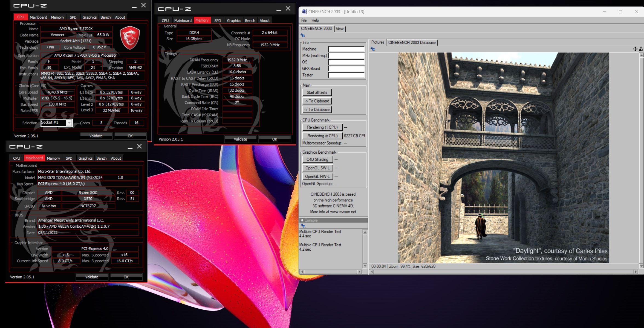Switch to CPU tab in bottom CPU-Z window
Image resolution: width=644 pixels, height=328 pixels.
[17, 158]
